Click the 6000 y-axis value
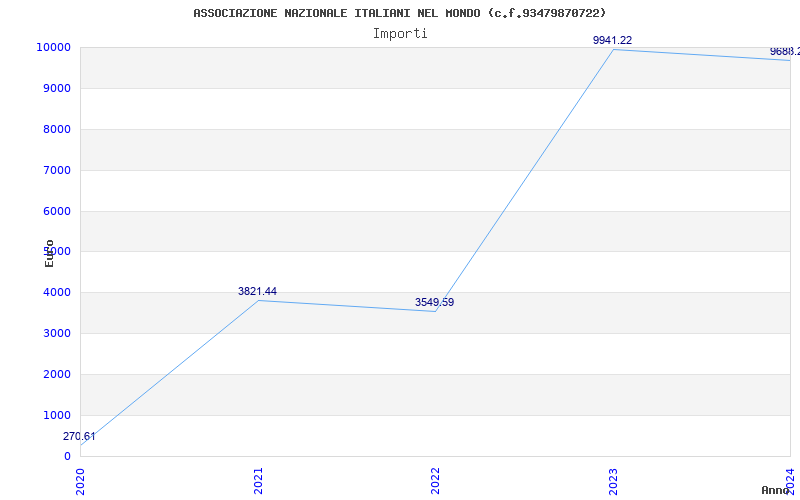 (57, 211)
